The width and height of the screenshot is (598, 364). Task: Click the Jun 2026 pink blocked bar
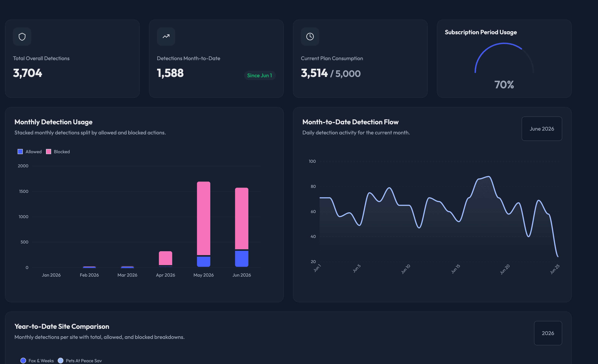click(242, 218)
